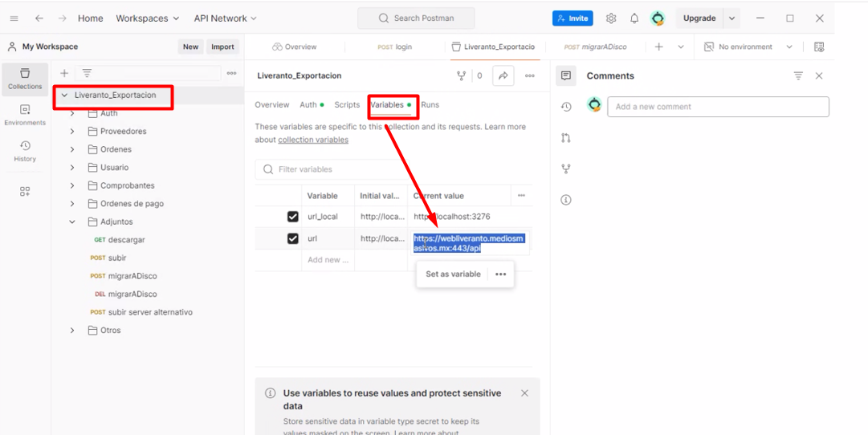
Task: Dismiss the variables info banner
Action: click(x=525, y=393)
